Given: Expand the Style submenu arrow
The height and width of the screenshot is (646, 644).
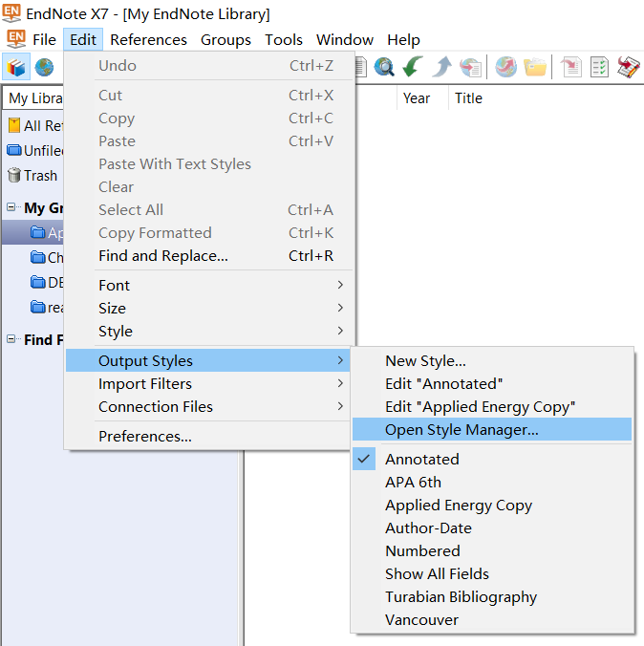Looking at the screenshot, I should 340,331.
